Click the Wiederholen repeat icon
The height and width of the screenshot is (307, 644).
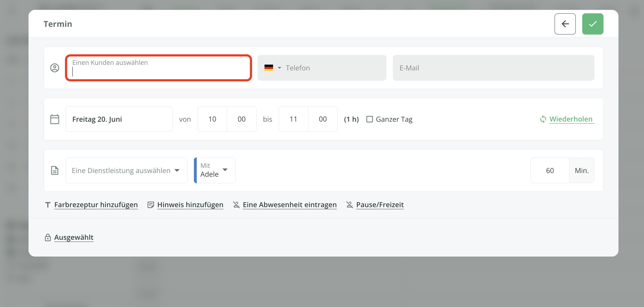[543, 119]
